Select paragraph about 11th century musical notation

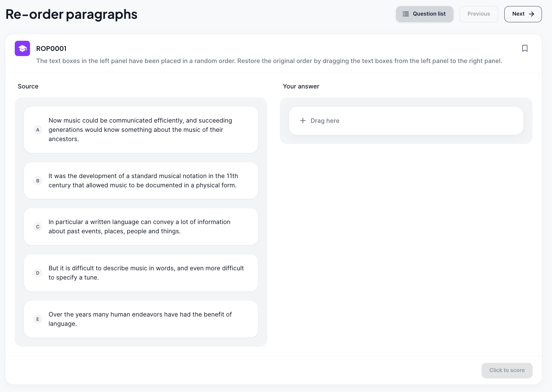point(141,181)
